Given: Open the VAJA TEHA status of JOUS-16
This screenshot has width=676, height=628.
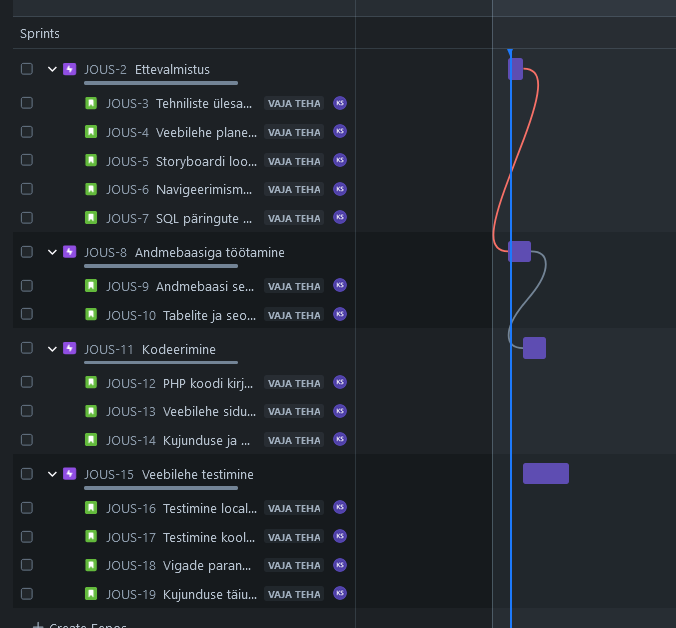Looking at the screenshot, I should point(294,509).
